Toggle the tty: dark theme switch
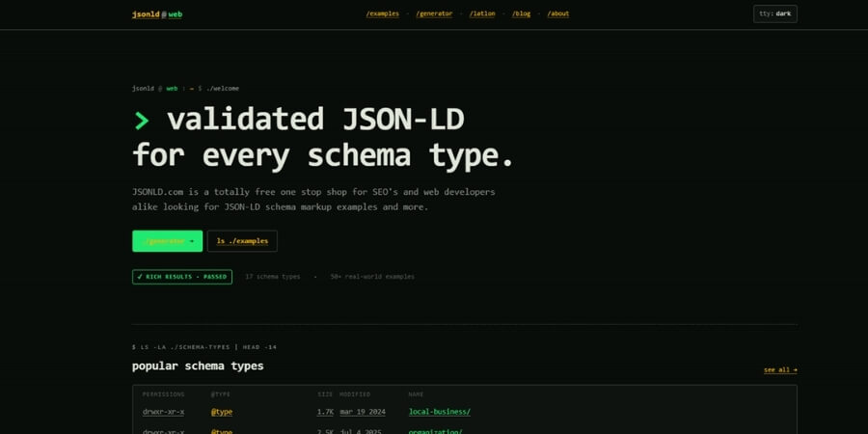The width and height of the screenshot is (868, 434). click(x=775, y=14)
